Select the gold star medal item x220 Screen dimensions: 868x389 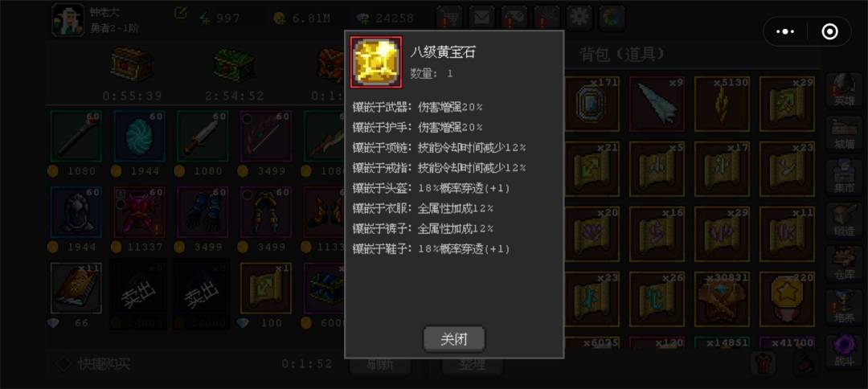click(787, 299)
